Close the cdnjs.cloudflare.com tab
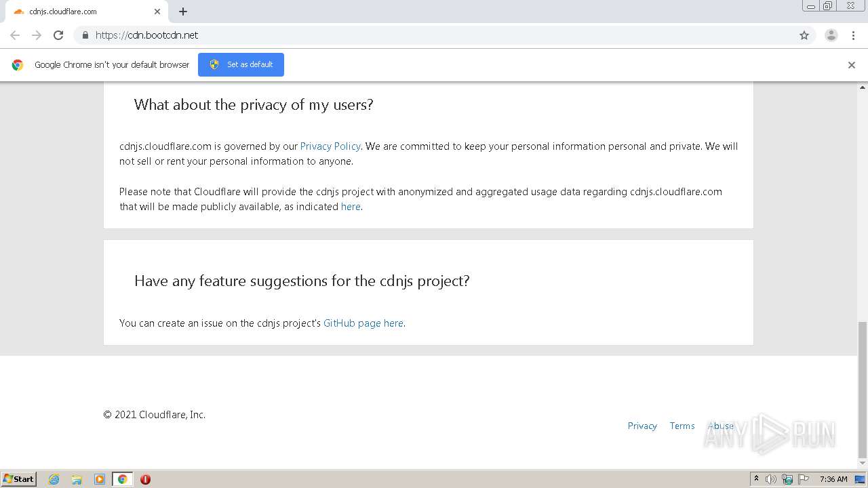Viewport: 868px width, 488px height. coord(157,12)
